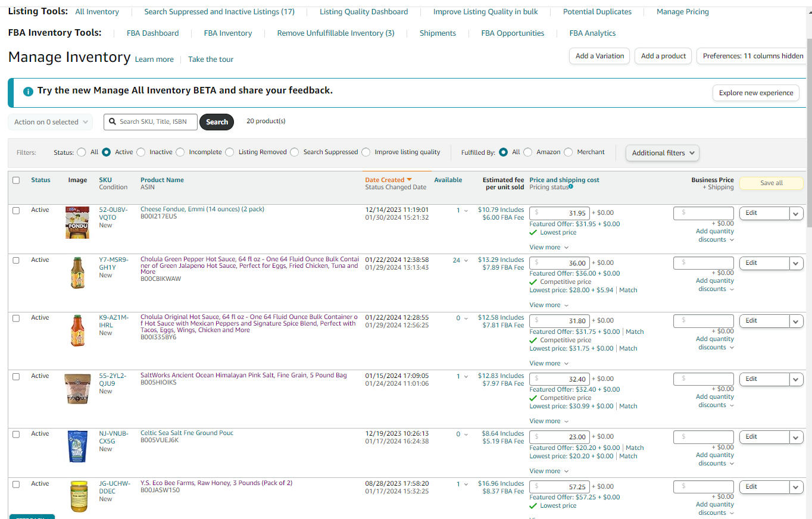Click the Learn more link
This screenshot has width=812, height=519.
tap(154, 60)
